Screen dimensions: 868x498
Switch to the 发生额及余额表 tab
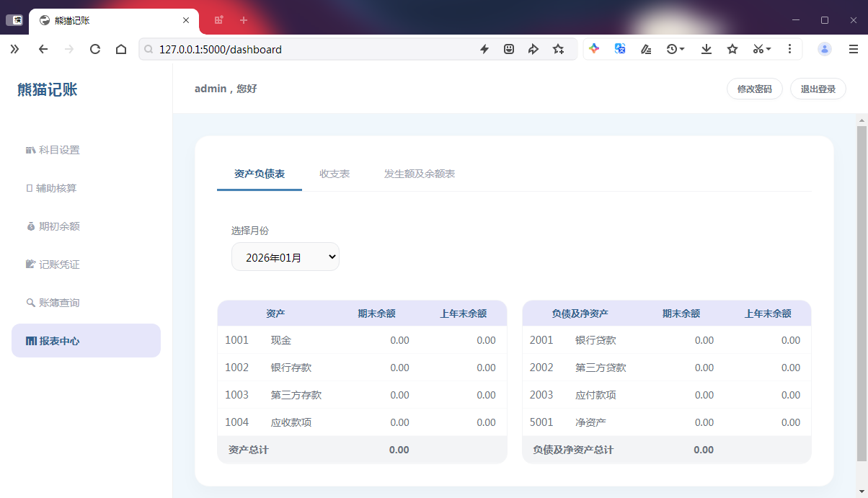click(x=419, y=174)
